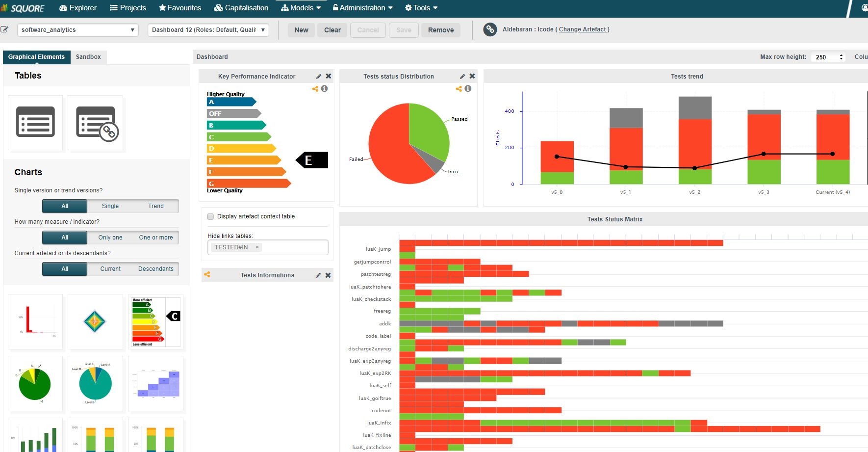This screenshot has height=452, width=868.
Task: Pick the green pie chart thumbnail
Action: (x=35, y=383)
